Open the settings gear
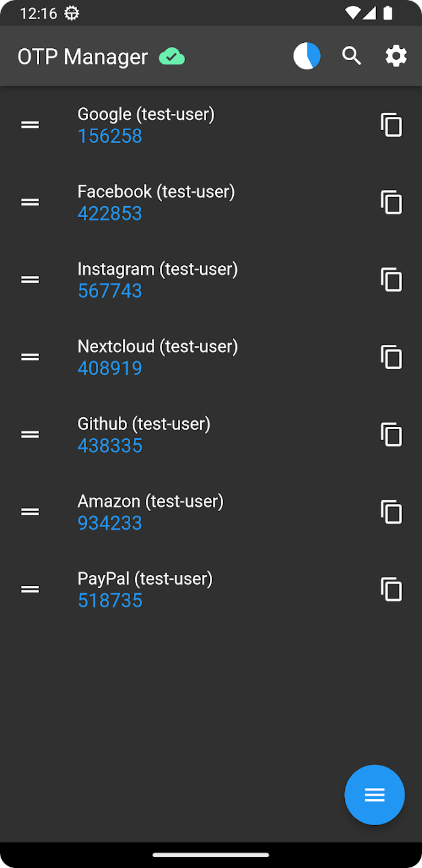The width and height of the screenshot is (422, 868). (395, 55)
